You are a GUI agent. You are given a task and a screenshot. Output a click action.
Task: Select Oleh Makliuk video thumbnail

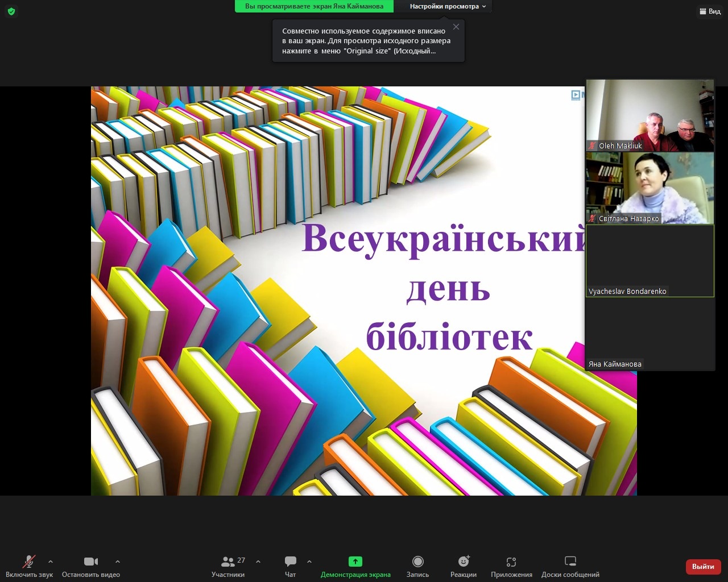650,115
